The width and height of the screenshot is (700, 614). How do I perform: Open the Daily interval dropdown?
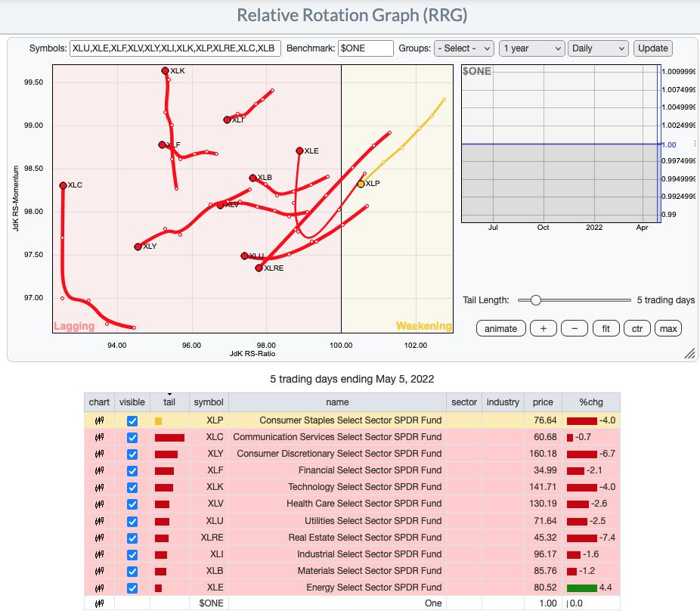[598, 48]
